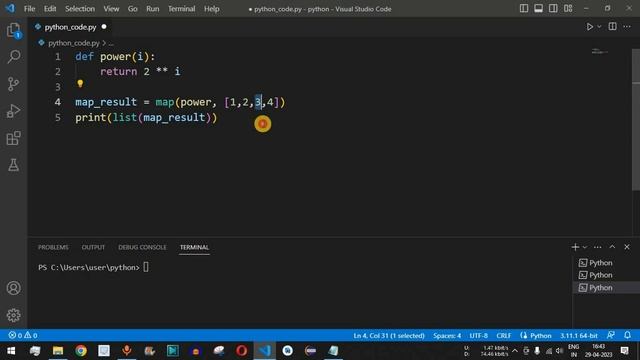Open the Edit menu
Screen dimensions: 640x360
click(50, 9)
